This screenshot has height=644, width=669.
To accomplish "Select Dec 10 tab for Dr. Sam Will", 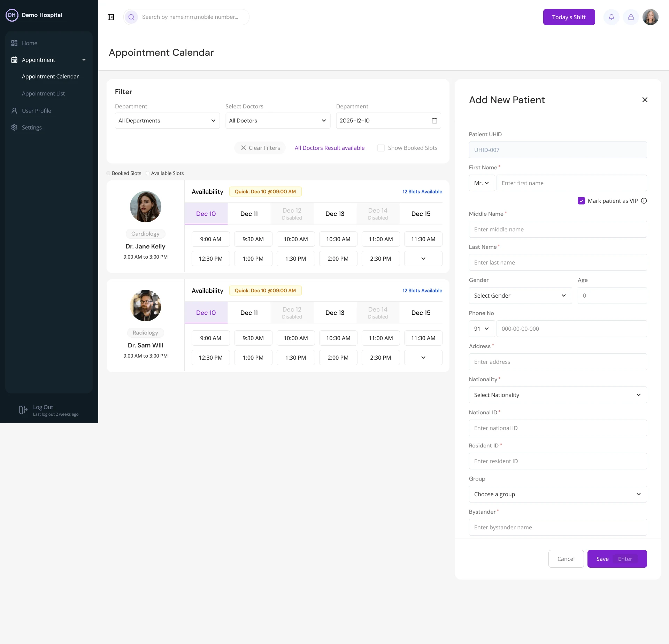I will [206, 313].
